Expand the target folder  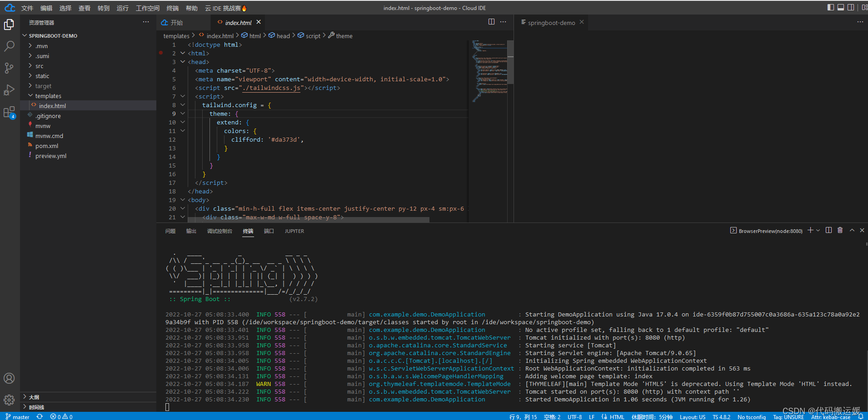pos(30,86)
